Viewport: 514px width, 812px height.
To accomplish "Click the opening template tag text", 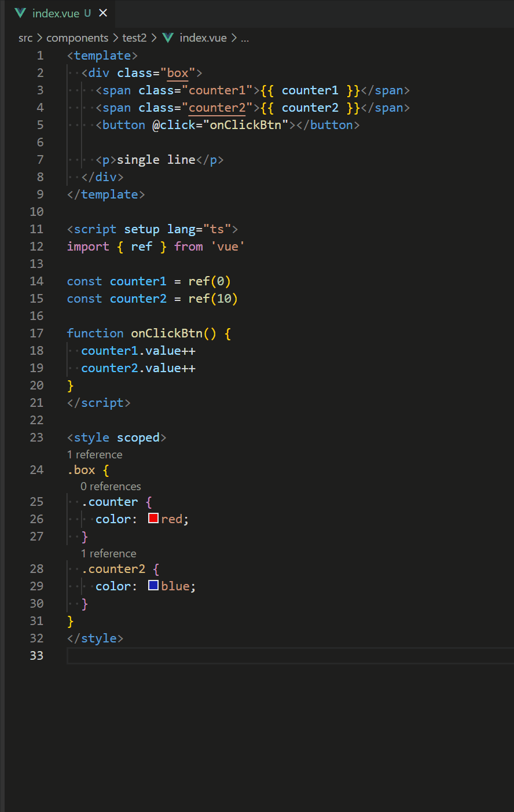I will click(x=102, y=56).
